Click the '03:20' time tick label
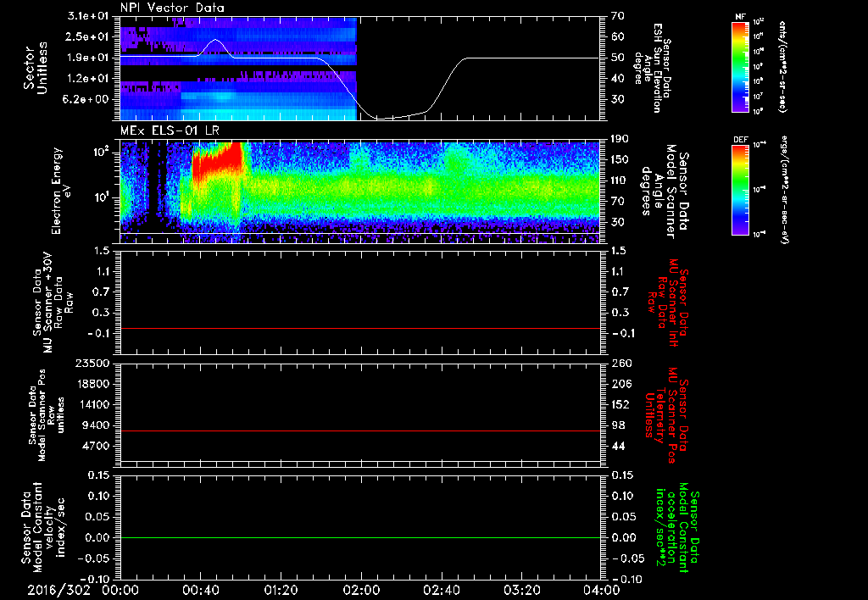 click(x=521, y=590)
